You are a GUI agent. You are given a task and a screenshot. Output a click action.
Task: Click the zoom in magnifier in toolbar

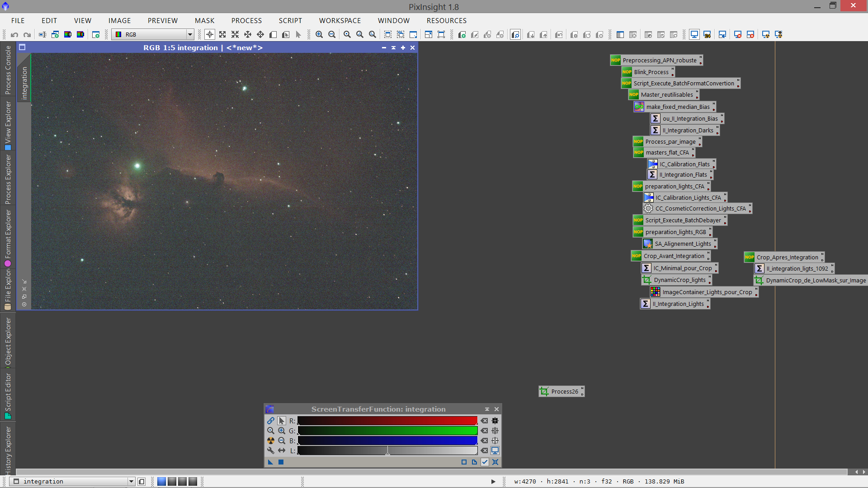click(x=319, y=34)
